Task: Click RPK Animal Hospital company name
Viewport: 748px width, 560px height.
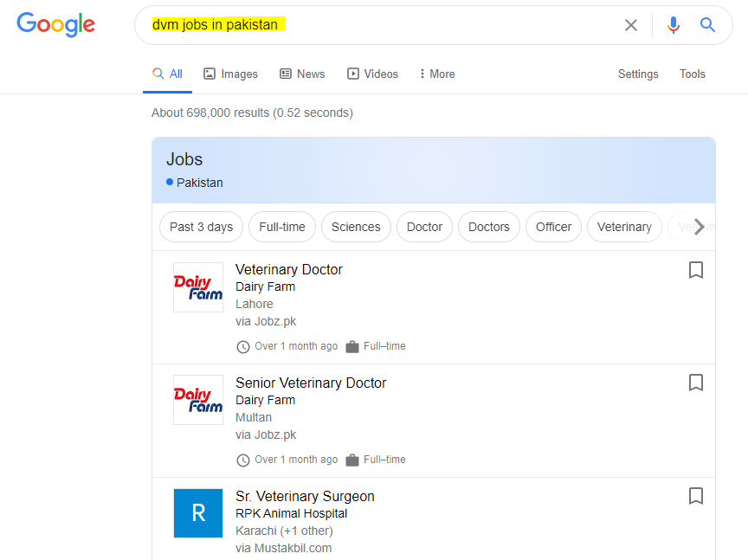Action: tap(291, 513)
